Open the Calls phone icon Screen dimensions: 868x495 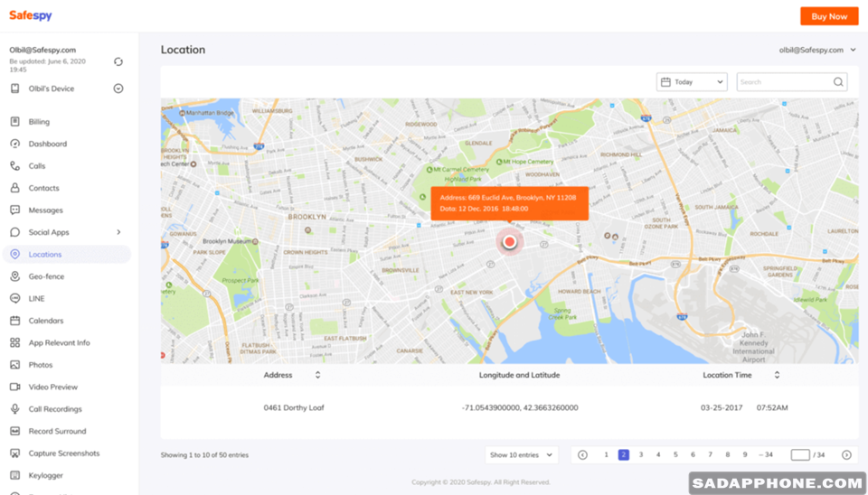click(x=15, y=166)
